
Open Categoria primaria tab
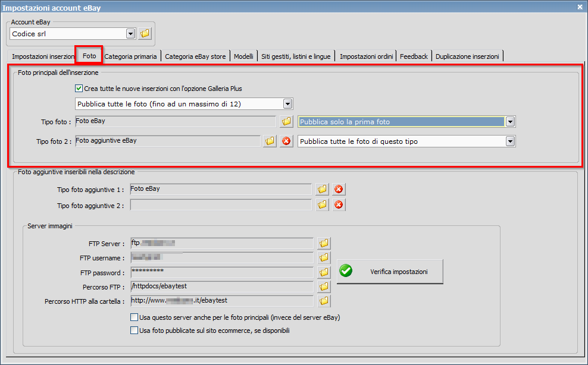[x=130, y=56]
